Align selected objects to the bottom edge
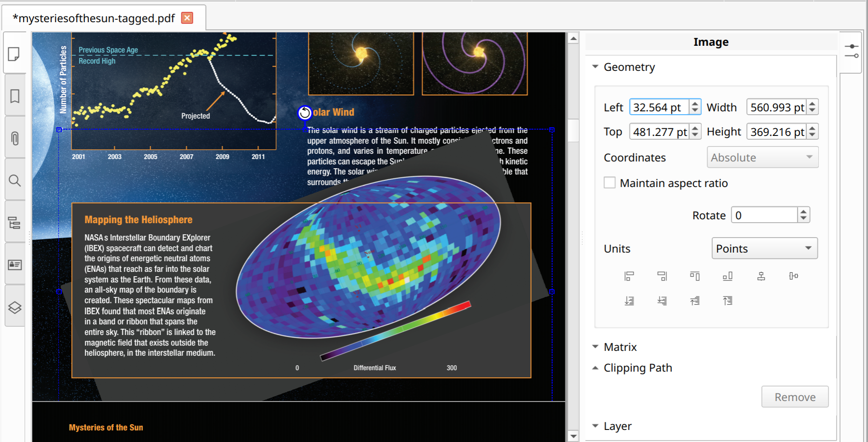868x442 pixels. point(728,276)
